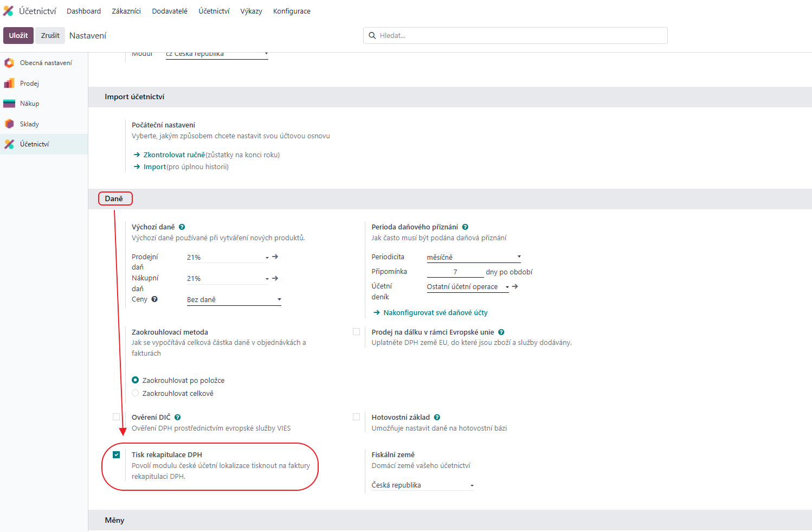
Task: Open external link arrow for Prodejní daň
Action: point(275,257)
